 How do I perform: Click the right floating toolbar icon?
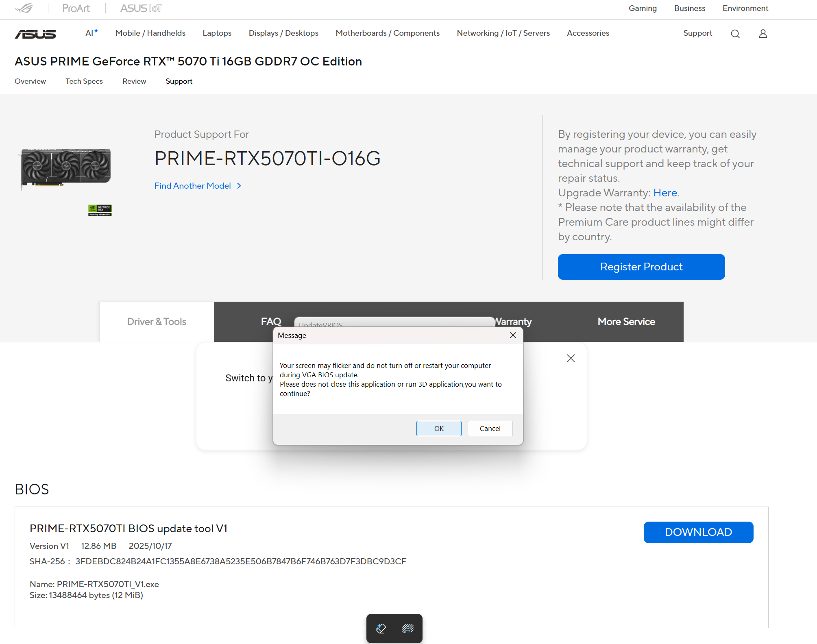tap(408, 629)
